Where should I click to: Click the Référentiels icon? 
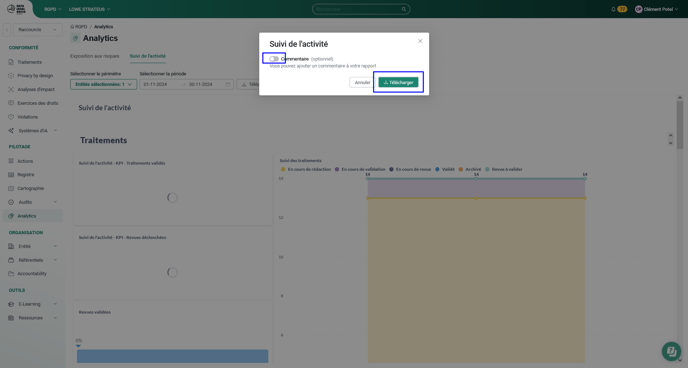point(11,260)
